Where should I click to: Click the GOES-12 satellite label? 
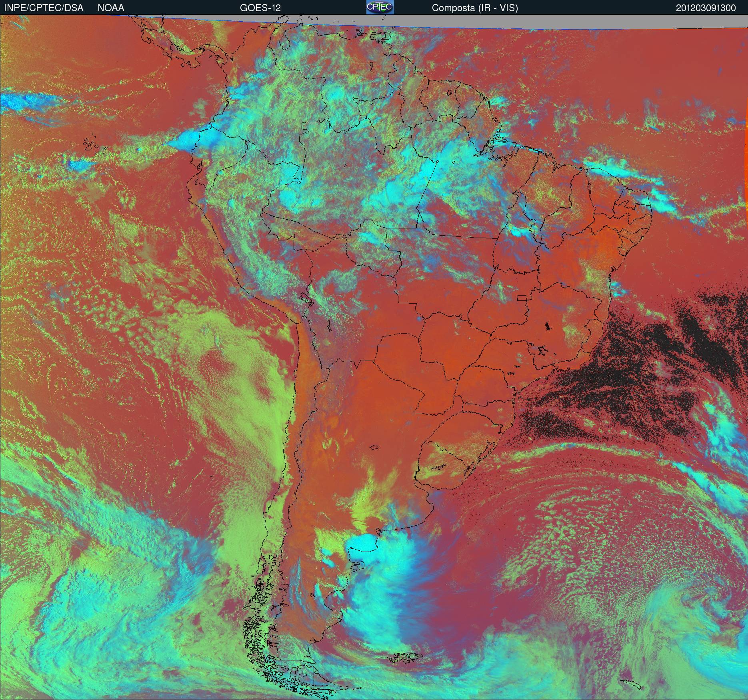click(260, 8)
